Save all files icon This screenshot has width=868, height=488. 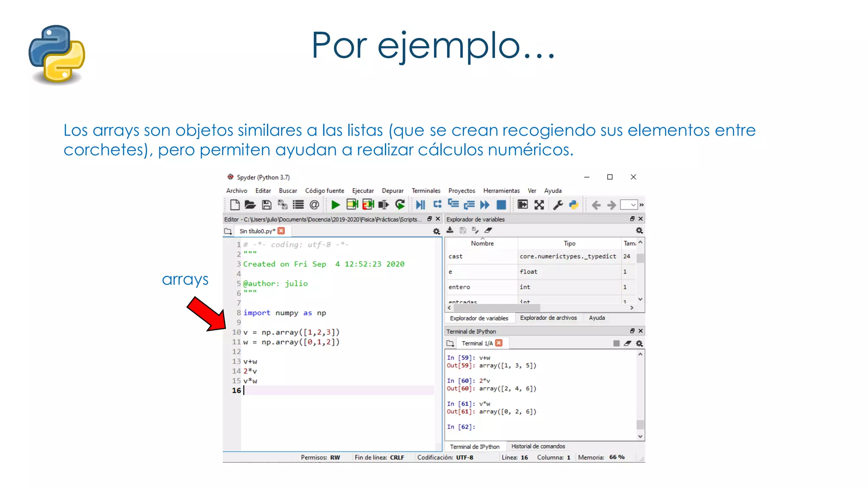pos(283,205)
